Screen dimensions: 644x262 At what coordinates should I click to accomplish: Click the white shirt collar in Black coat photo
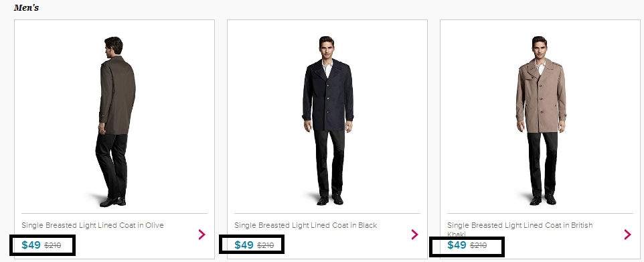click(x=327, y=67)
